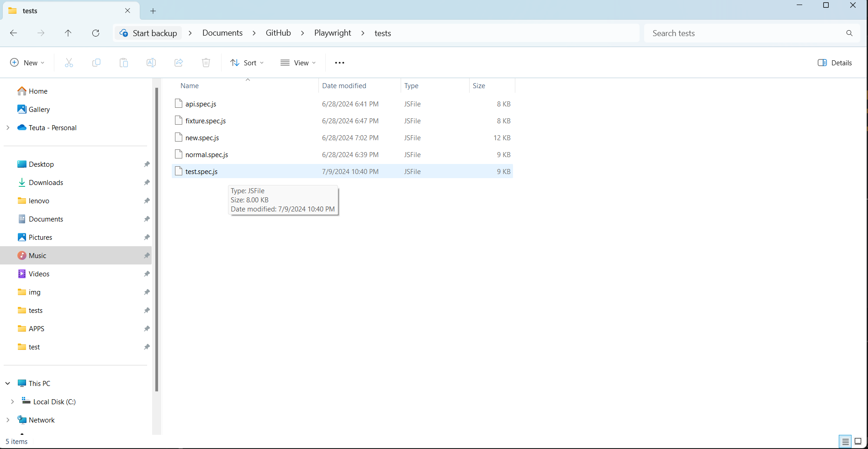
Task: Expand the Network tree node
Action: point(8,420)
